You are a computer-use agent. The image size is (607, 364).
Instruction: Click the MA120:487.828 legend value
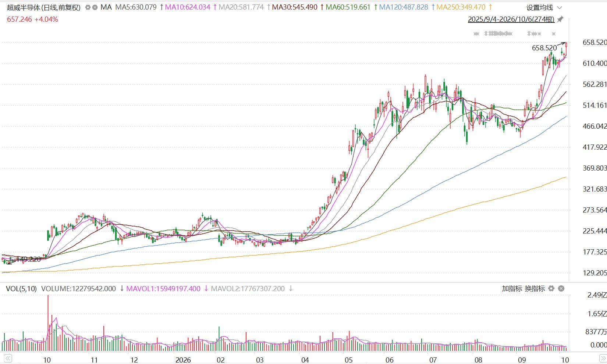404,7
